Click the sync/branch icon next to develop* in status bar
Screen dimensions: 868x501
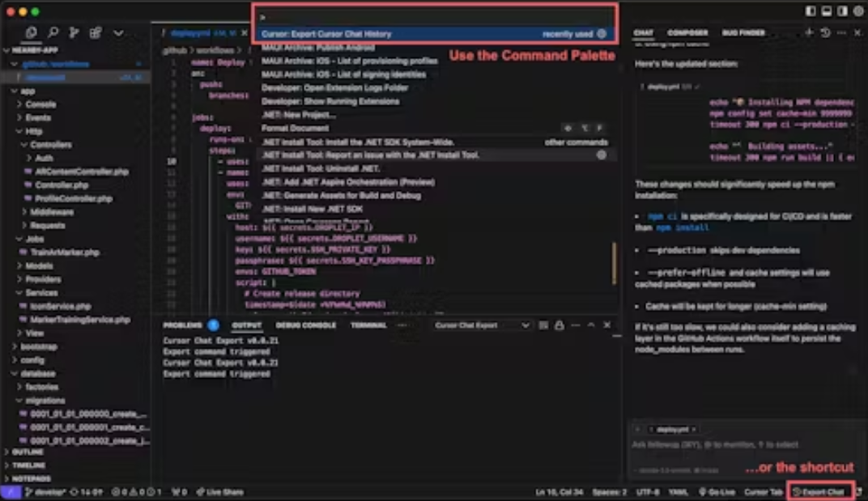click(x=74, y=491)
